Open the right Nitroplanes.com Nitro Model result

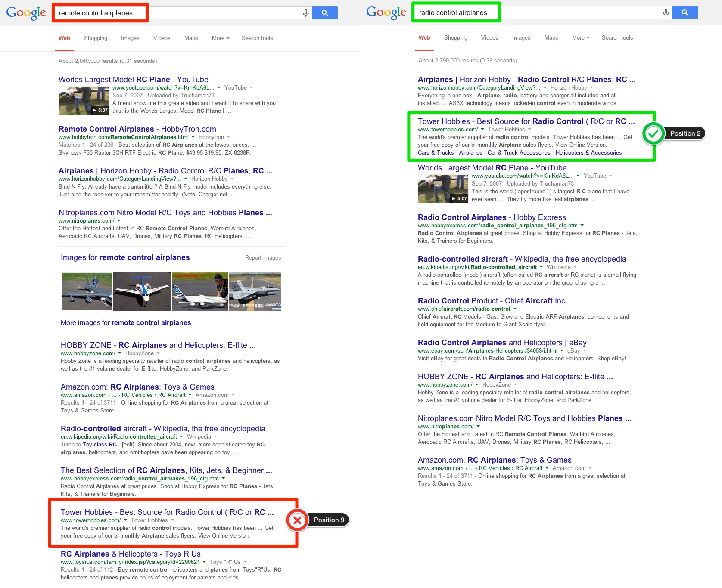point(524,418)
